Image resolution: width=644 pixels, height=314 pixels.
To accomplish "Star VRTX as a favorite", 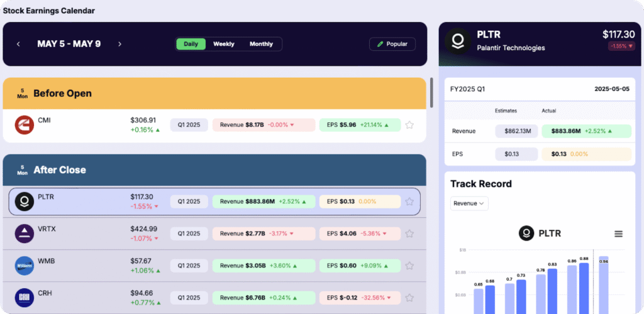I will click(409, 234).
